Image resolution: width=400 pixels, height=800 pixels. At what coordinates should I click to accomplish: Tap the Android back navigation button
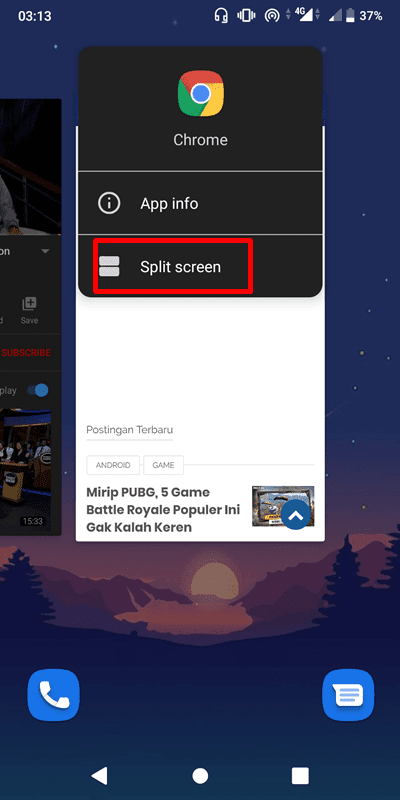point(99,776)
